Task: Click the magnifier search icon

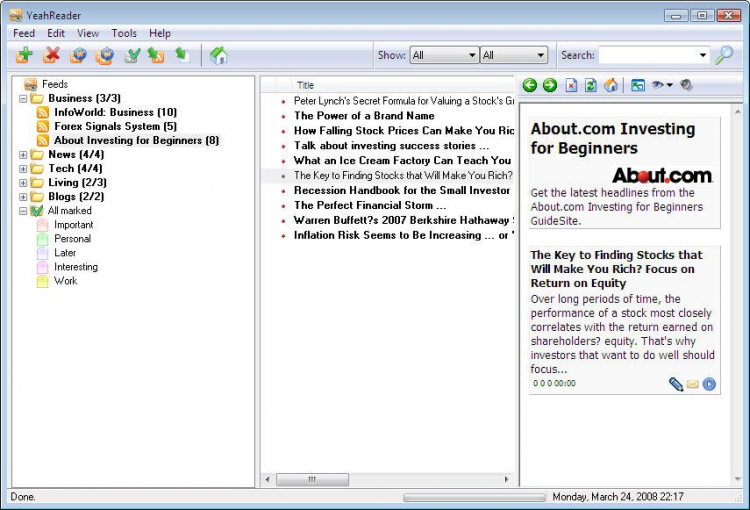Action: [x=724, y=55]
